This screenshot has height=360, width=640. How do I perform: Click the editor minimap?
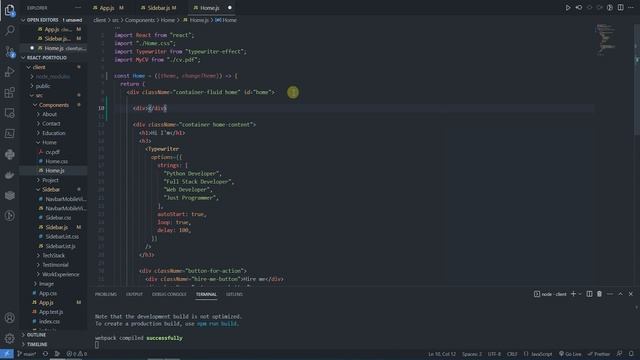tap(607, 39)
